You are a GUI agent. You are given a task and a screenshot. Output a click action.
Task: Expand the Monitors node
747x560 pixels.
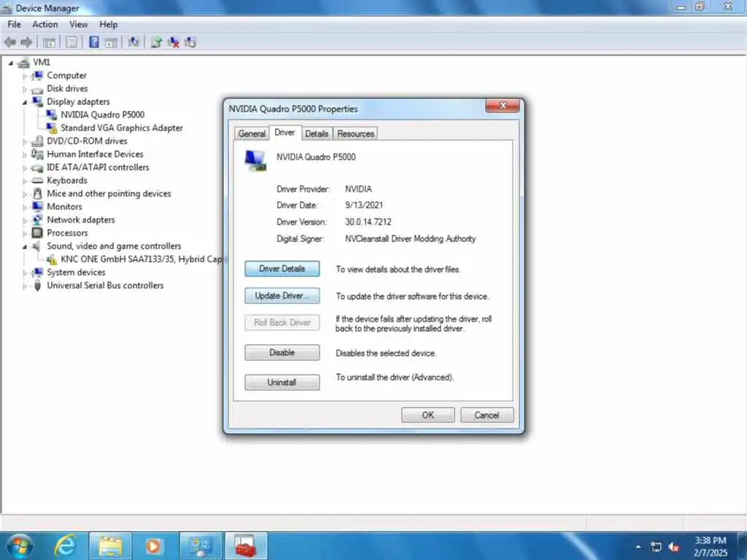click(x=24, y=207)
